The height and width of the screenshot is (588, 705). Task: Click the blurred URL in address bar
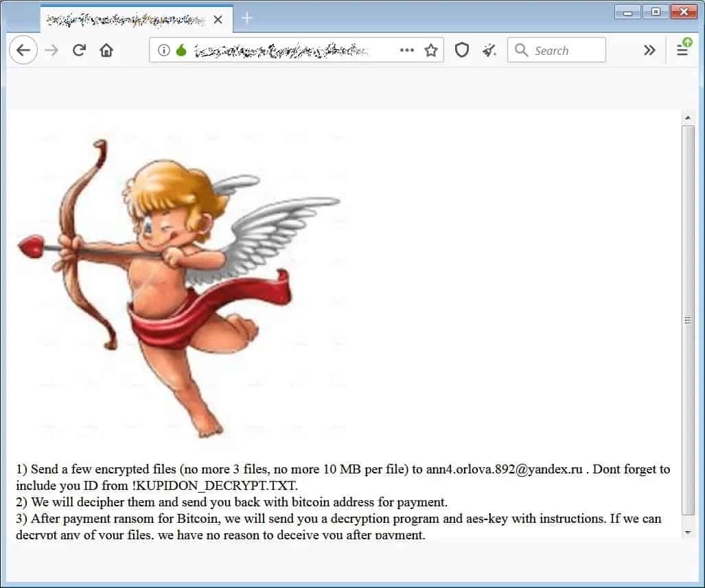[281, 50]
